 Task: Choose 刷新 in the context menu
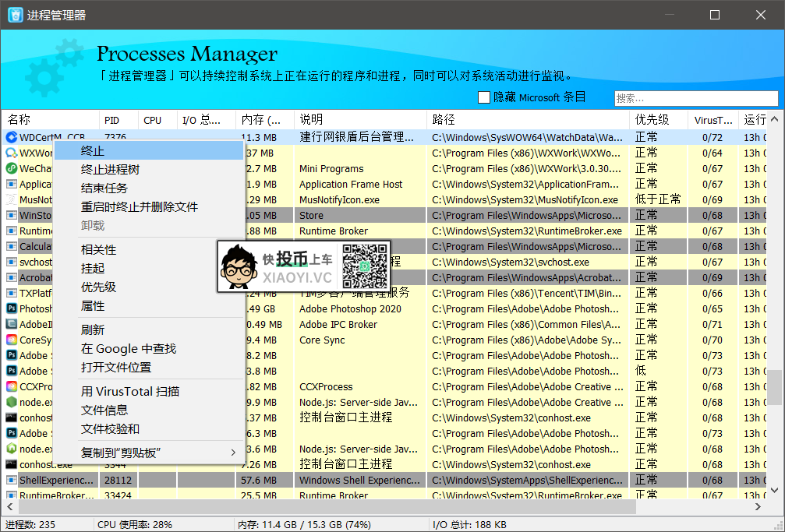(149, 329)
